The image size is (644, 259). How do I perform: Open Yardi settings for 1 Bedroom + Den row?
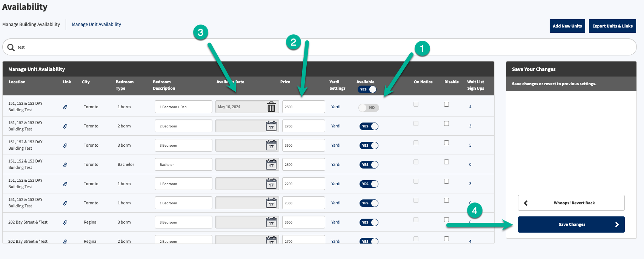point(336,107)
